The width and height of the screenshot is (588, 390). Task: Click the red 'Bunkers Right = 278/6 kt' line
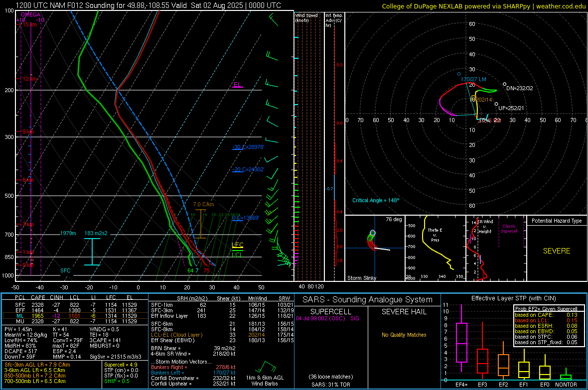(x=193, y=367)
